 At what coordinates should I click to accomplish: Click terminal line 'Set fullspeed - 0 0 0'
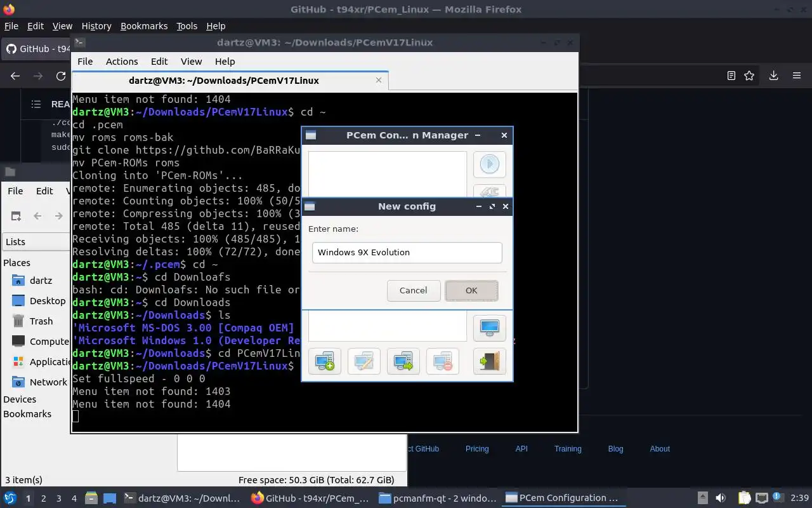click(139, 378)
